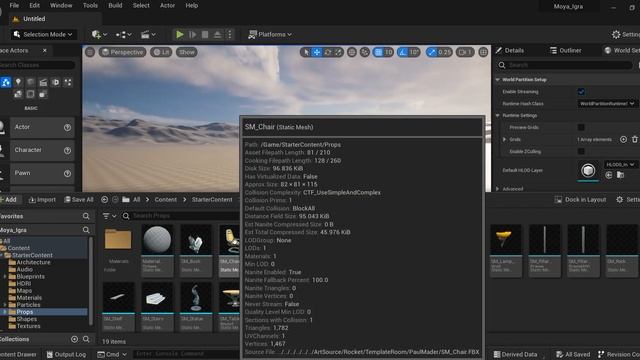Screen dimensions: 640x360
Task: Open the Perspective view mode menu
Action: coord(122,52)
